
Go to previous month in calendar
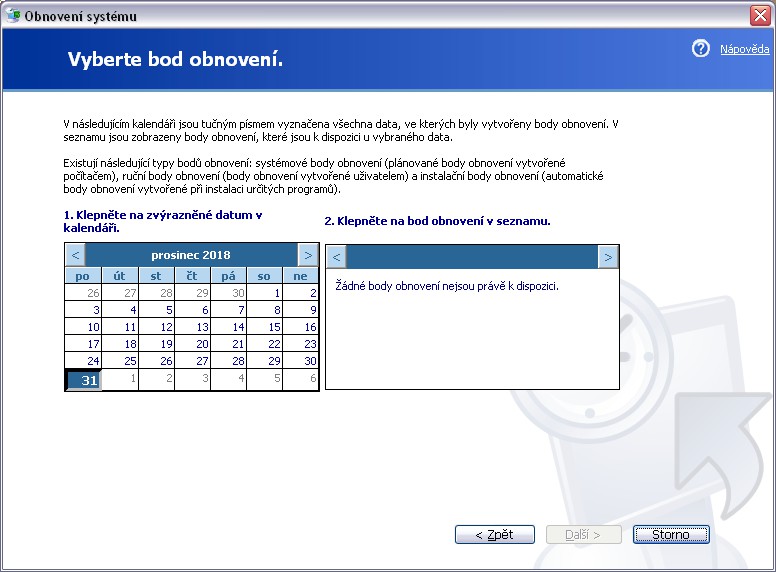click(75, 255)
